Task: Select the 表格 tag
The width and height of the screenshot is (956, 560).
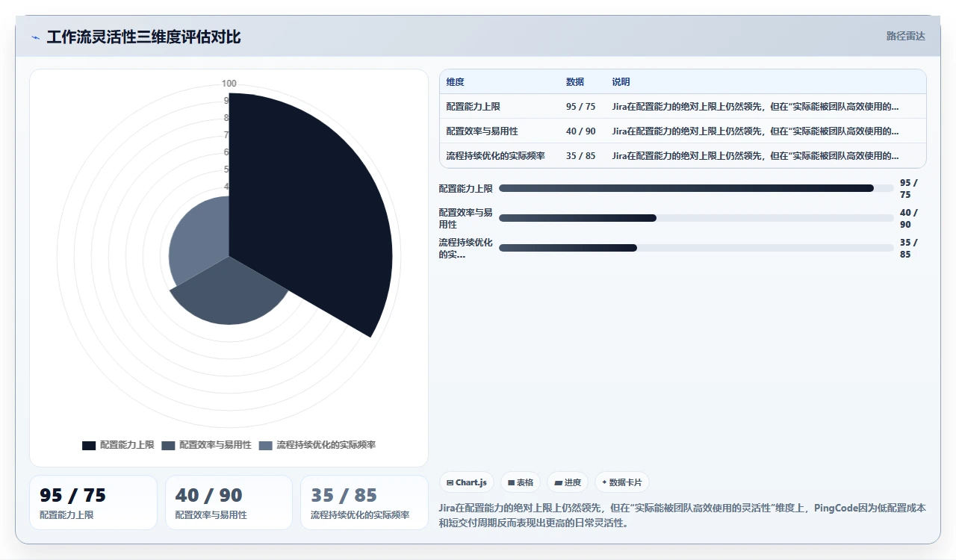Action: pos(521,482)
